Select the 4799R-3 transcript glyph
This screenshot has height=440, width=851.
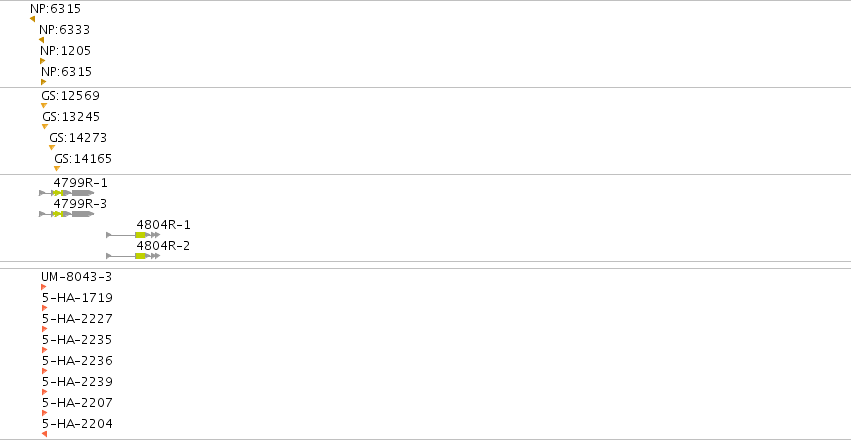(x=67, y=214)
